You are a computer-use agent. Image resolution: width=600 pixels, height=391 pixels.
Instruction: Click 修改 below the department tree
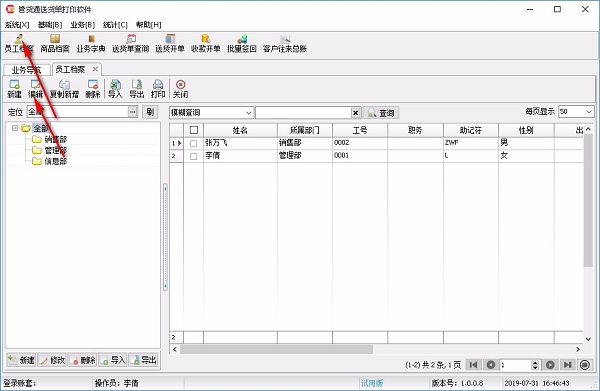(52, 360)
